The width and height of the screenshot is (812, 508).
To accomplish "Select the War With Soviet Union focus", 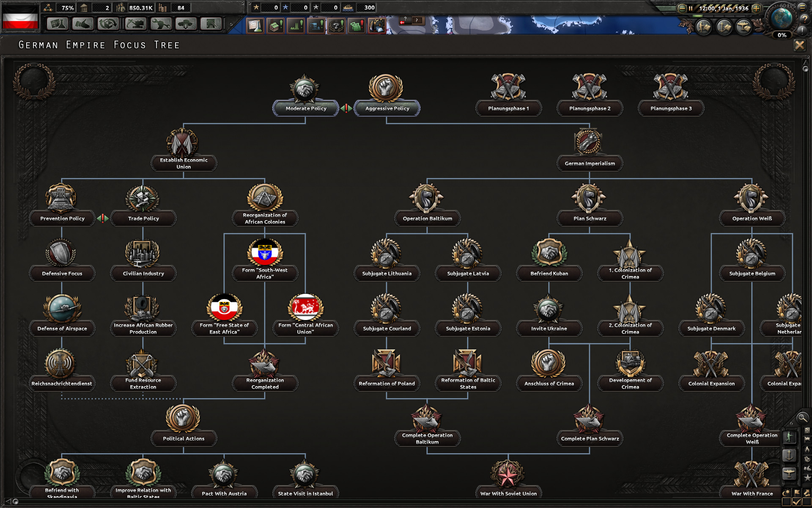I will (508, 494).
